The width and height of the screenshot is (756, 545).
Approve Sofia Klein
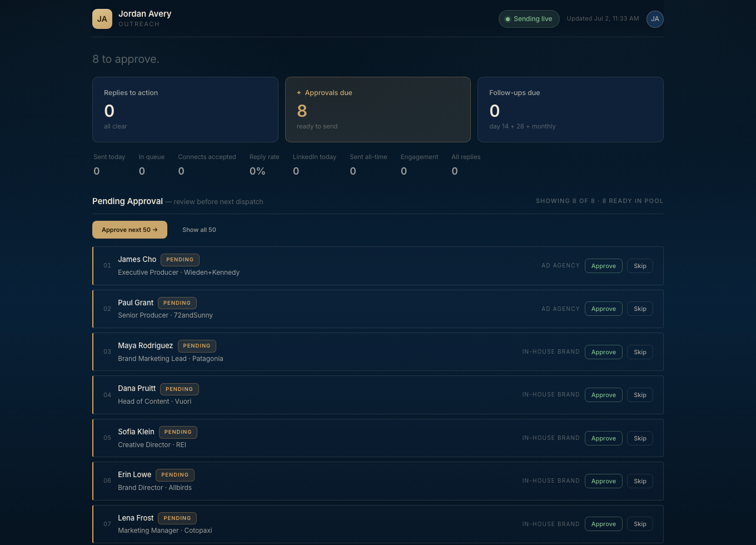tap(604, 438)
